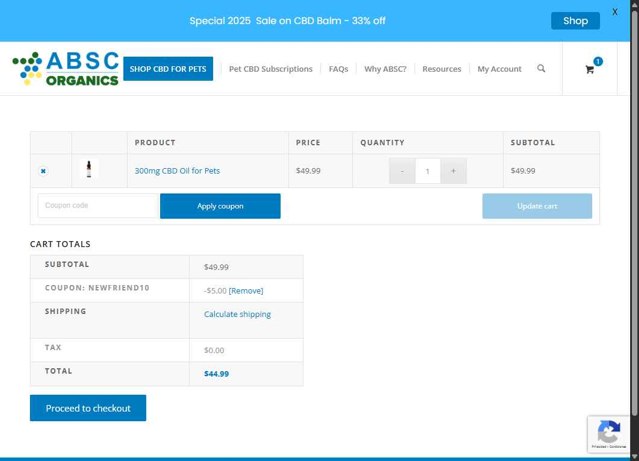Open Pet CBD Subscriptions menu
The image size is (639, 461).
pos(271,69)
